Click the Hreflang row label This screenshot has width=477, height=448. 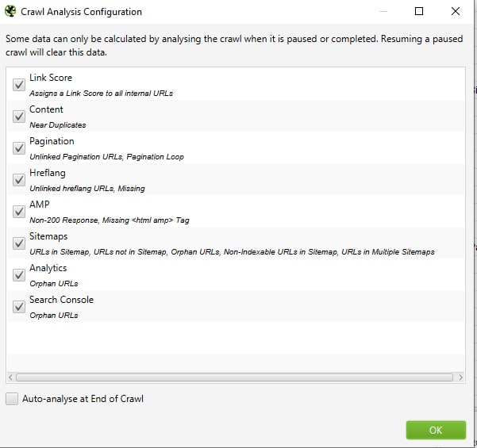[x=48, y=173]
